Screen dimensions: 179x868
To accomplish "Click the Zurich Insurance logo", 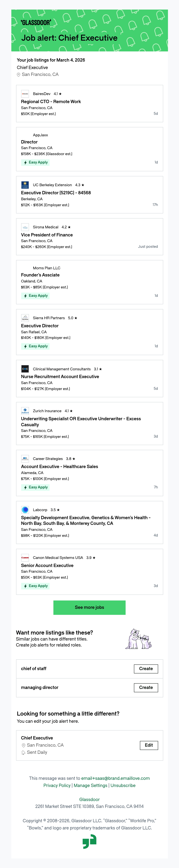I will pyautogui.click(x=25, y=411).
